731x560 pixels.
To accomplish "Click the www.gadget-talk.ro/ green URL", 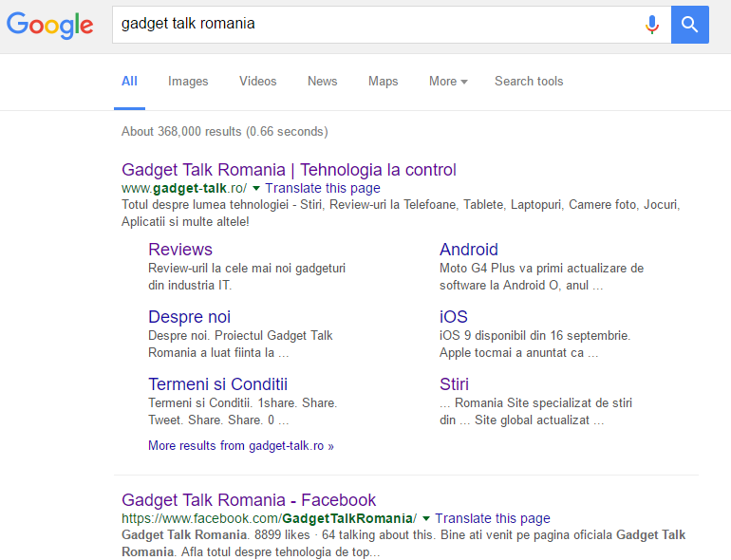I will tap(184, 188).
